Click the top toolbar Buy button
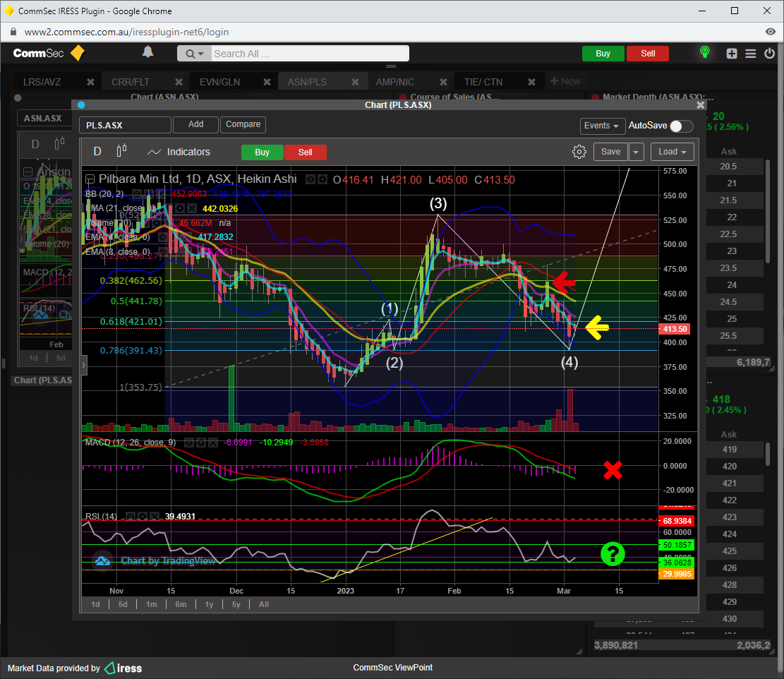784x679 pixels. point(603,54)
